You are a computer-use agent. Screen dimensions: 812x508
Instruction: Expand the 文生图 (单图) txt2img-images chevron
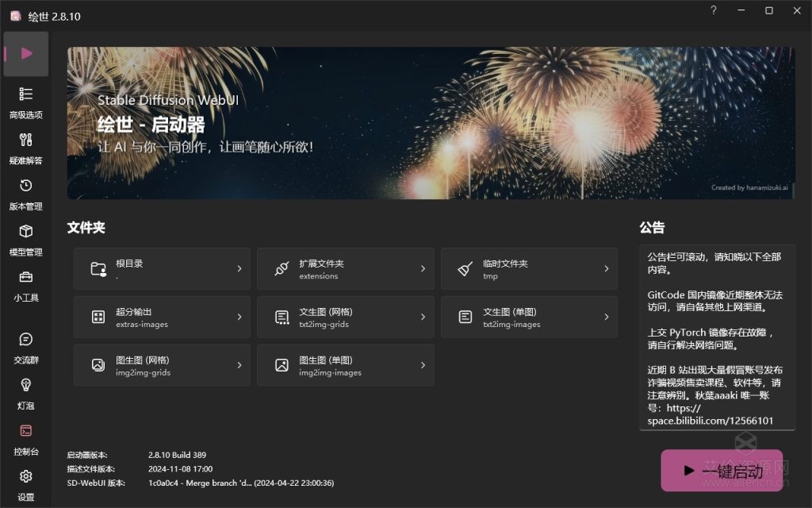click(607, 317)
